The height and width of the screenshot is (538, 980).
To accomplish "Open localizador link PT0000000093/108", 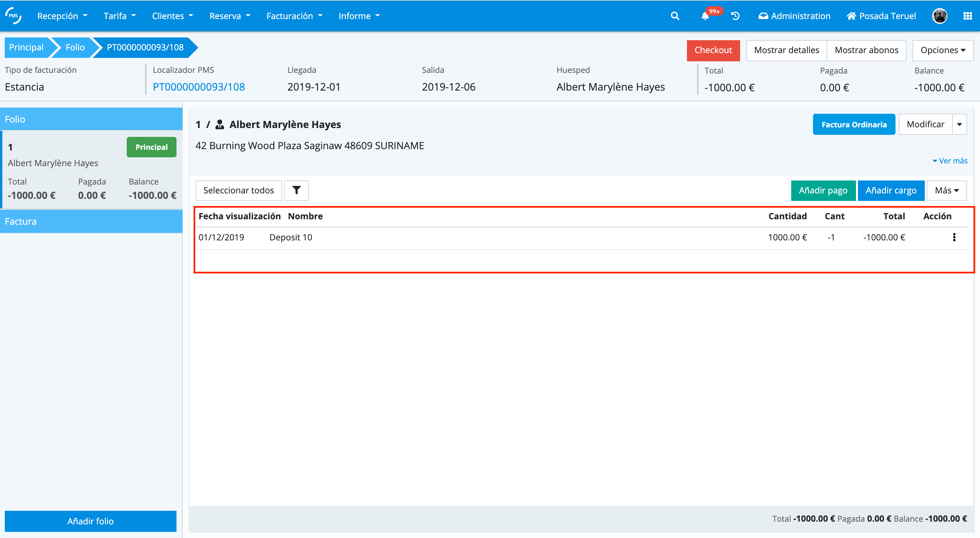I will tap(199, 87).
